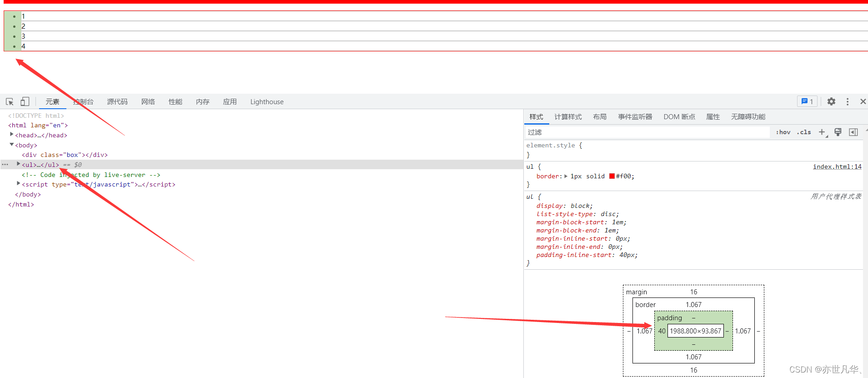Close the DevTools panel
Image resolution: width=868 pixels, height=378 pixels.
point(863,101)
